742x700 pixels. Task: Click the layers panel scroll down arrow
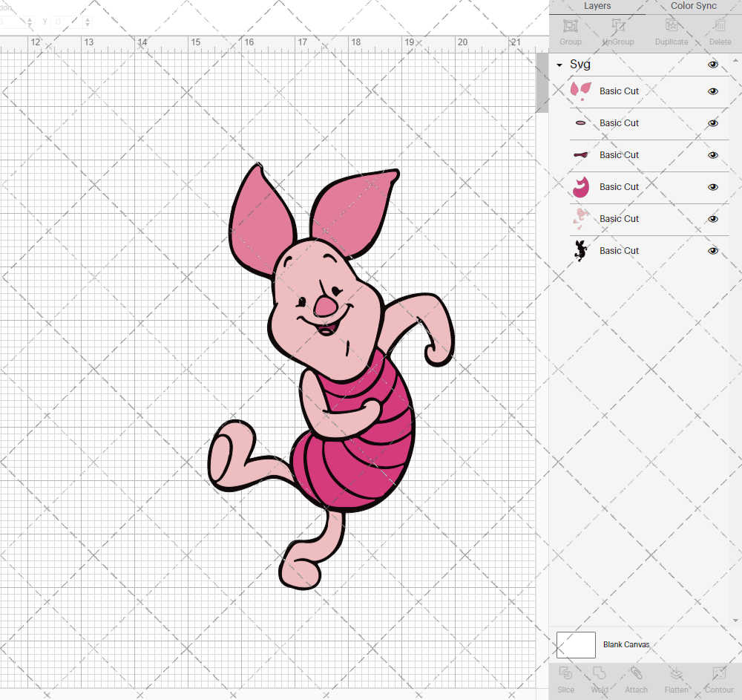pyautogui.click(x=735, y=621)
